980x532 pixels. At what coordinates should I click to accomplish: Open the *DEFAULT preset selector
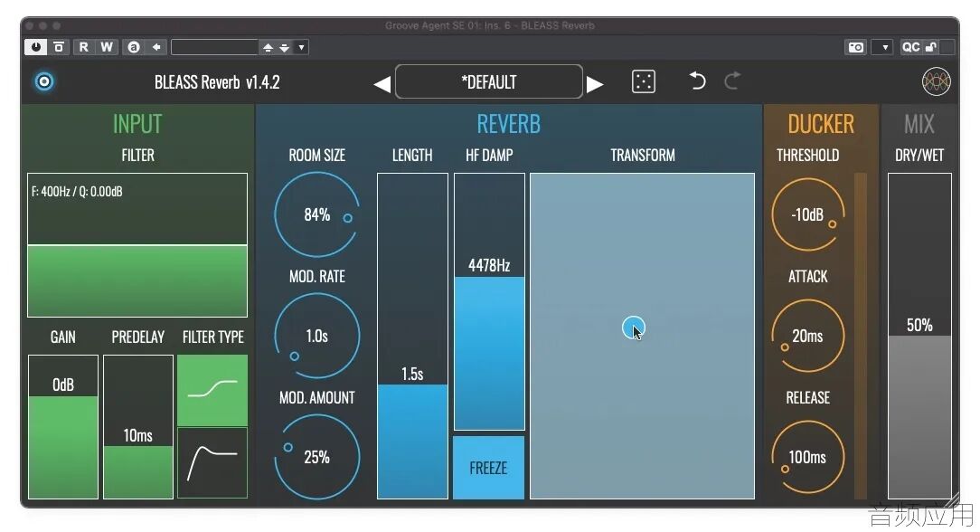(x=489, y=81)
